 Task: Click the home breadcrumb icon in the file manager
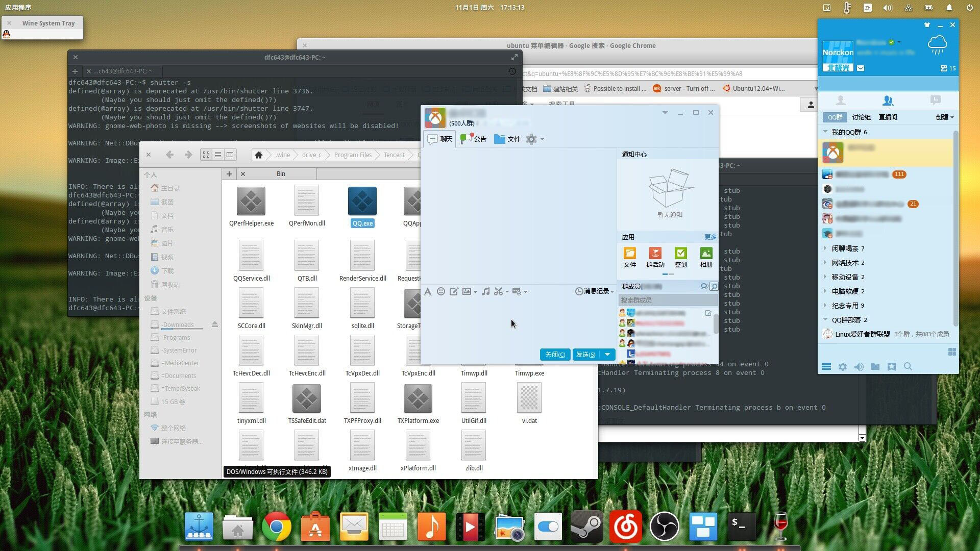[259, 155]
